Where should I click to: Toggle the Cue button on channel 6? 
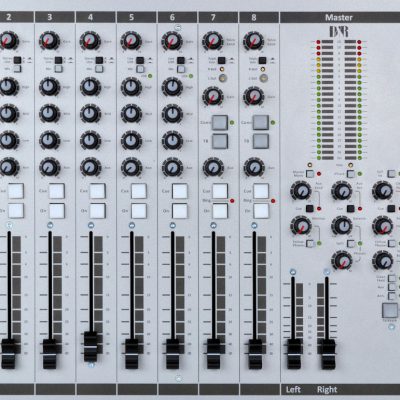[180, 191]
